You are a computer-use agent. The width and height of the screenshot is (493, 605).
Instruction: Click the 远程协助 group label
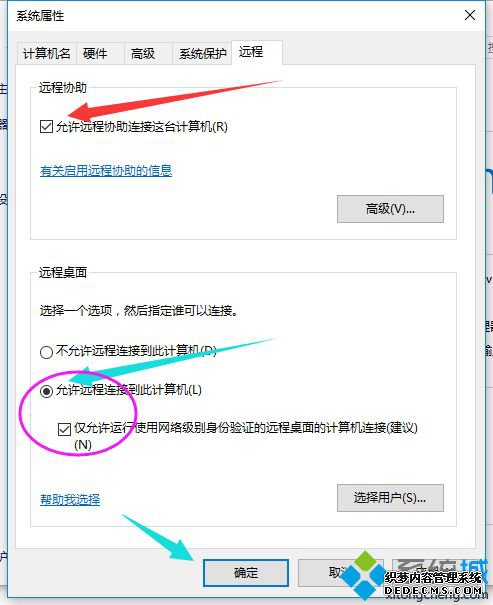point(62,88)
